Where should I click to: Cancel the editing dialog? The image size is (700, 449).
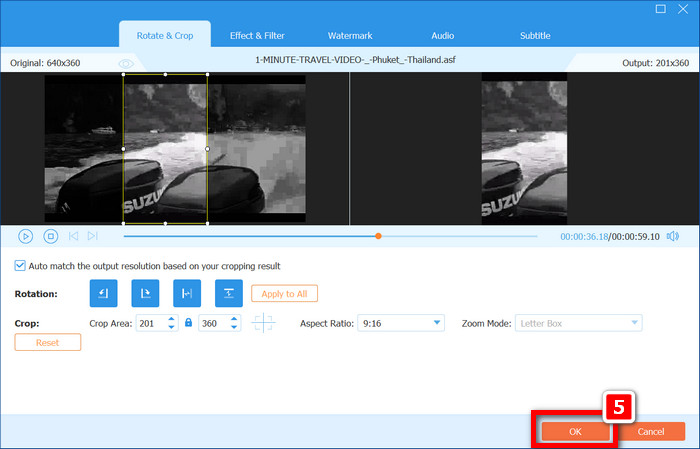[651, 431]
